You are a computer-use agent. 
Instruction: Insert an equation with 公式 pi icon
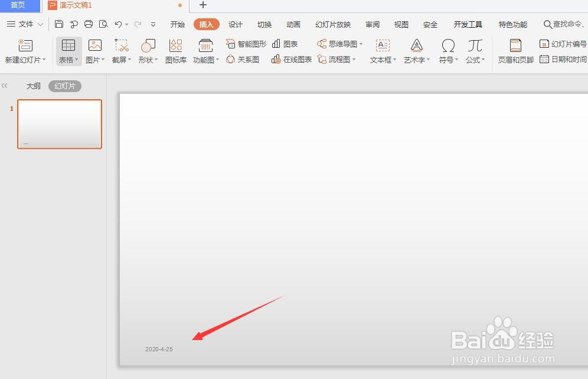[475, 45]
